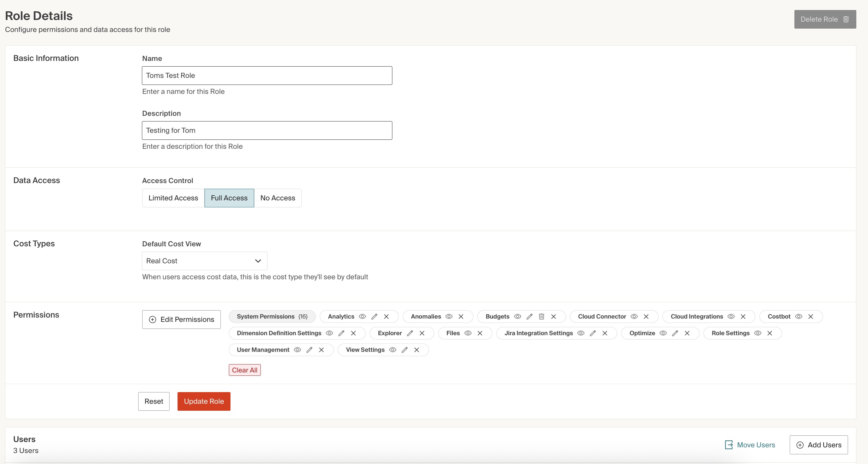Toggle eye icon on Role Settings

point(757,333)
